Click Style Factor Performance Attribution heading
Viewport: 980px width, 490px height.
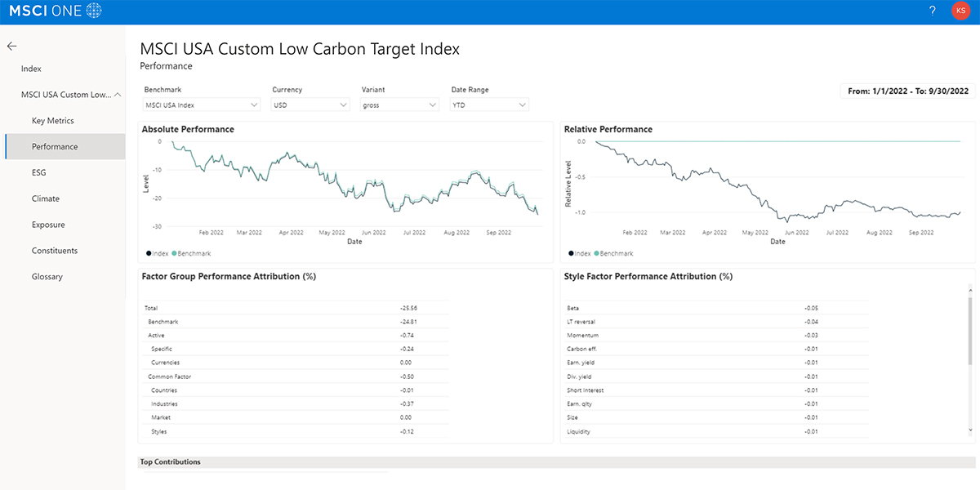648,276
